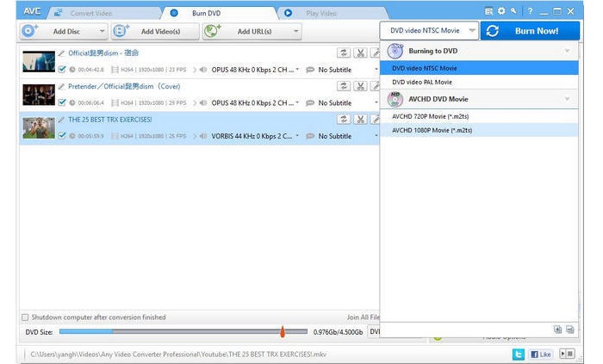Uncheck THE 25 BEST TRX EXERCISES checkbox

pyautogui.click(x=62, y=136)
